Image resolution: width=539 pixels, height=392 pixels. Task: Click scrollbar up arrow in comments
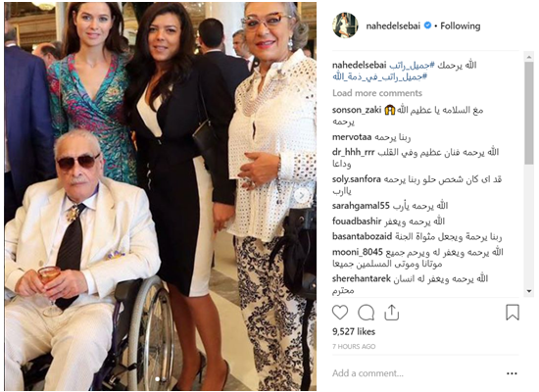[528, 57]
